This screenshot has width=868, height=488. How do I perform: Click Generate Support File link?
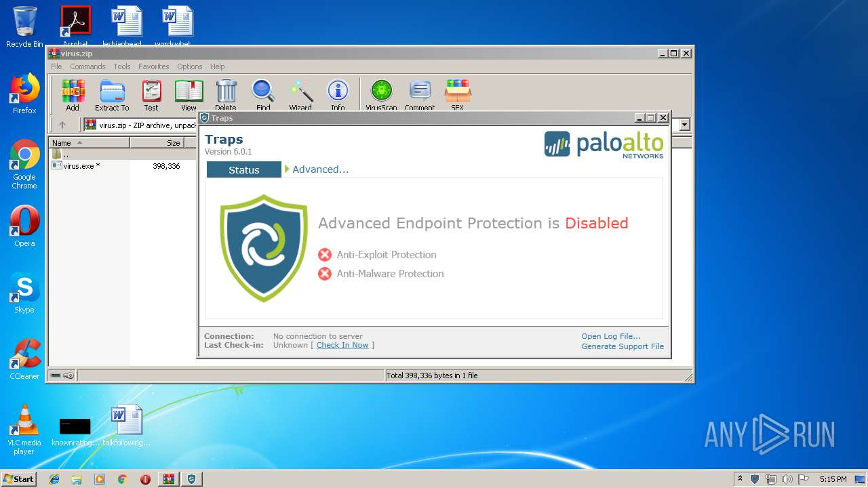click(x=623, y=346)
